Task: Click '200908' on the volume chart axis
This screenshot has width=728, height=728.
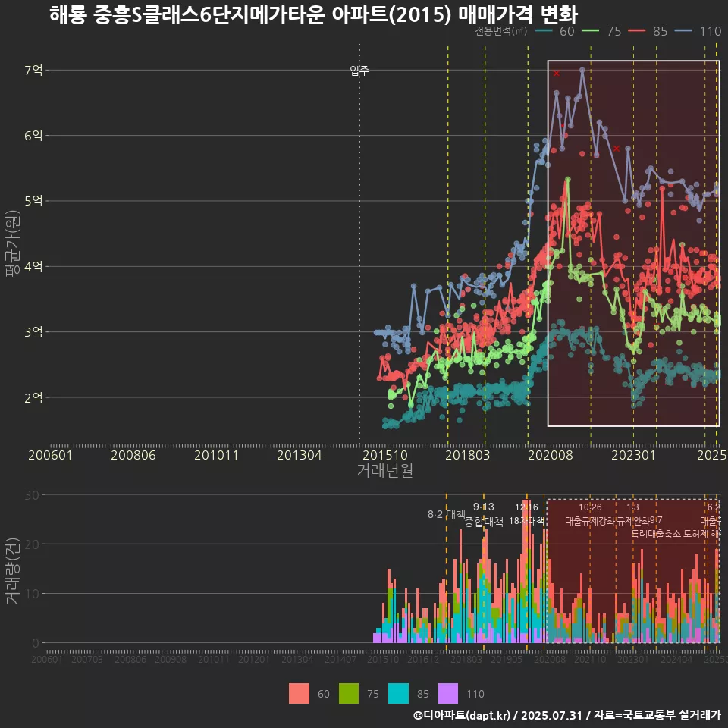Action: pos(171,659)
